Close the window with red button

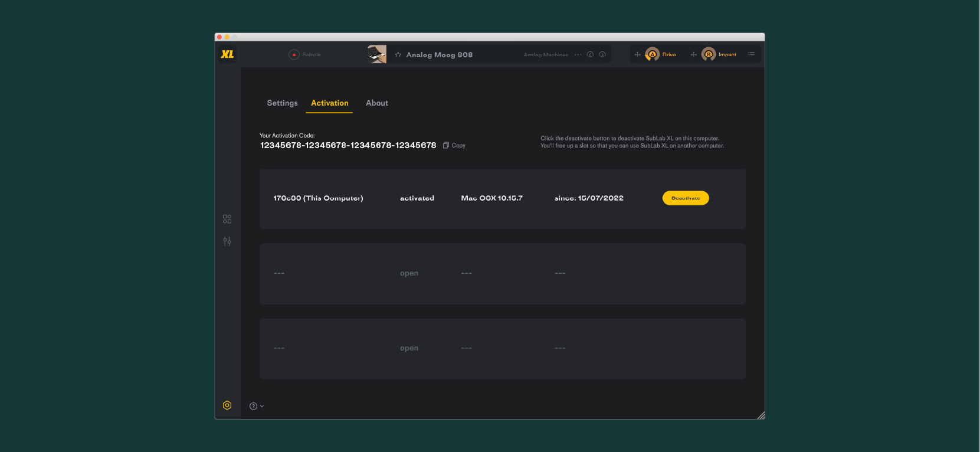[x=219, y=37]
